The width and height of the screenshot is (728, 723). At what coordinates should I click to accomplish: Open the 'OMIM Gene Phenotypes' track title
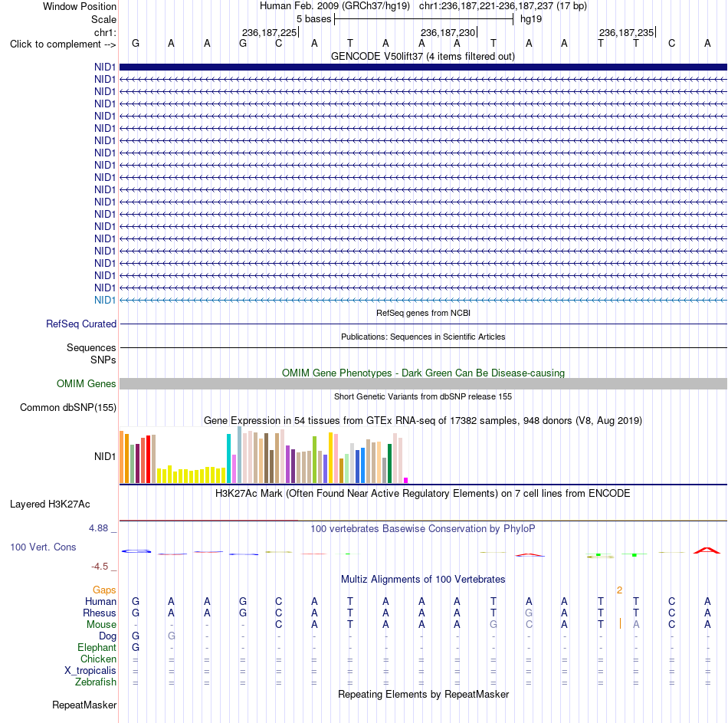click(x=423, y=373)
